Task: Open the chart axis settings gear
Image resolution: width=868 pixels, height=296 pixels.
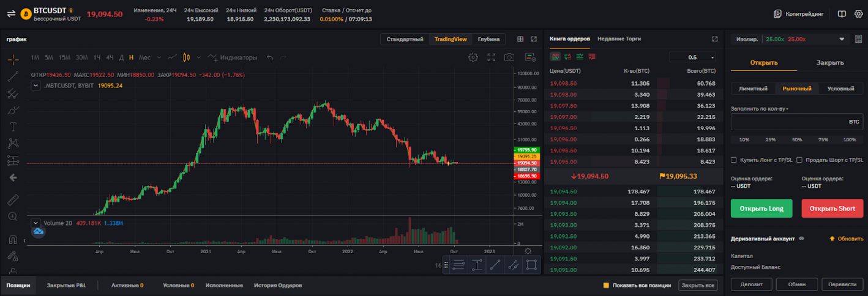Action: [x=528, y=251]
